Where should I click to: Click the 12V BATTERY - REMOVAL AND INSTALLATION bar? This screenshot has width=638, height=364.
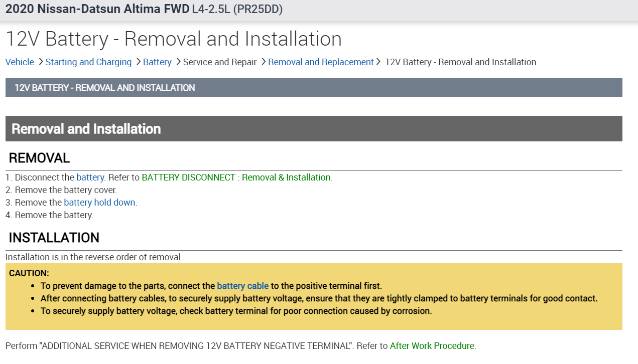pos(314,88)
